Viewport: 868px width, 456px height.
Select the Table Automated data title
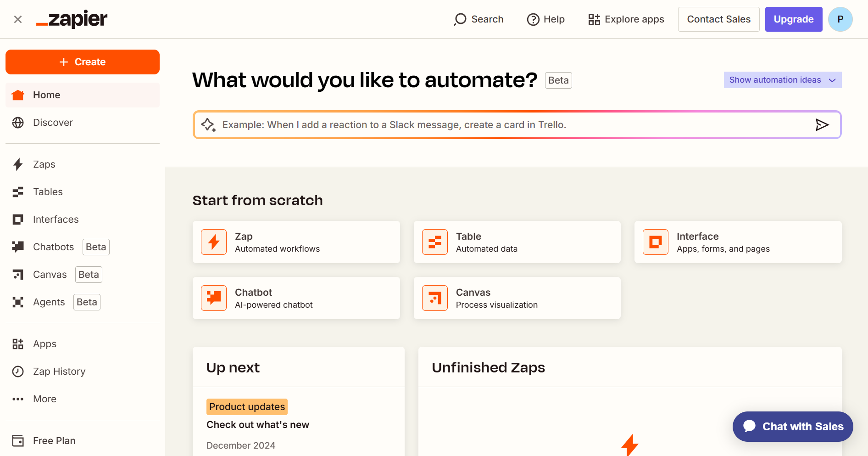468,236
